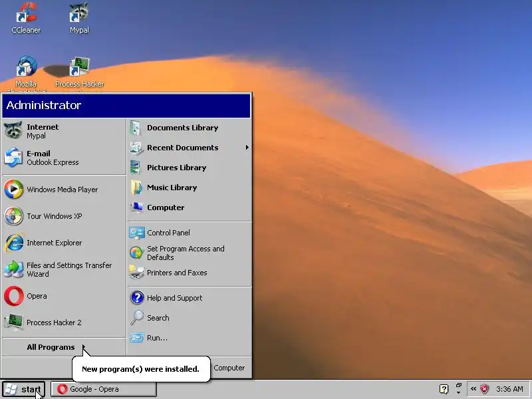
Task: Click the Outlook Express E-mail icon
Action: tap(13, 158)
